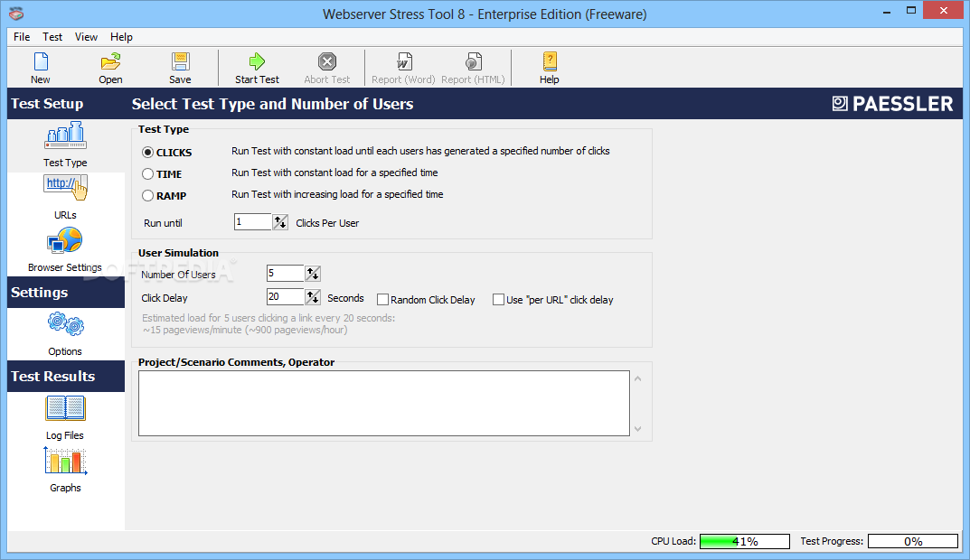Click the Settings section header
Image resolution: width=970 pixels, height=560 pixels.
tap(66, 293)
